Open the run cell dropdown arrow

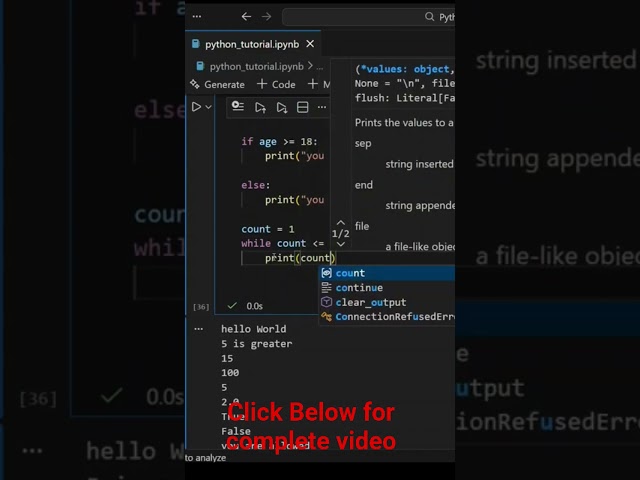click(209, 107)
